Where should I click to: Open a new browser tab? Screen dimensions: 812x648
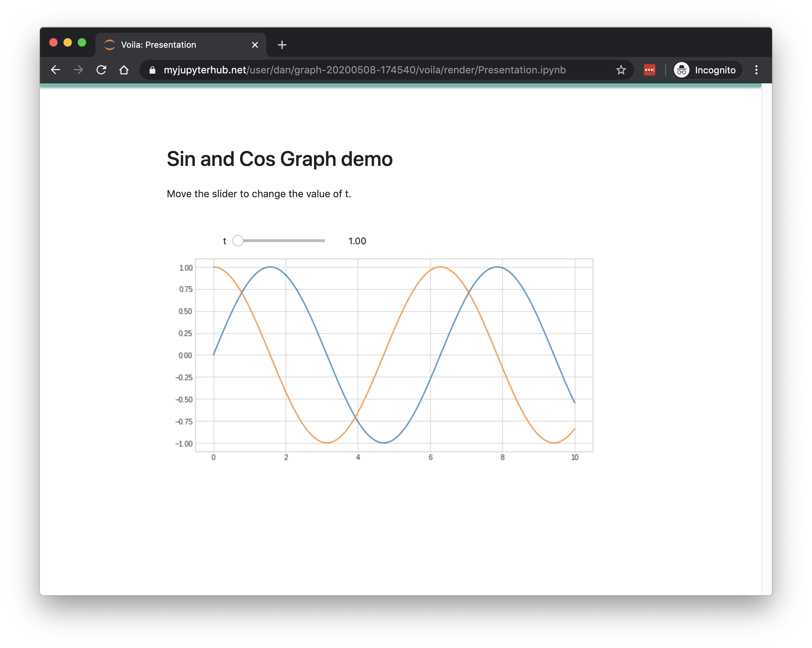[x=282, y=45]
